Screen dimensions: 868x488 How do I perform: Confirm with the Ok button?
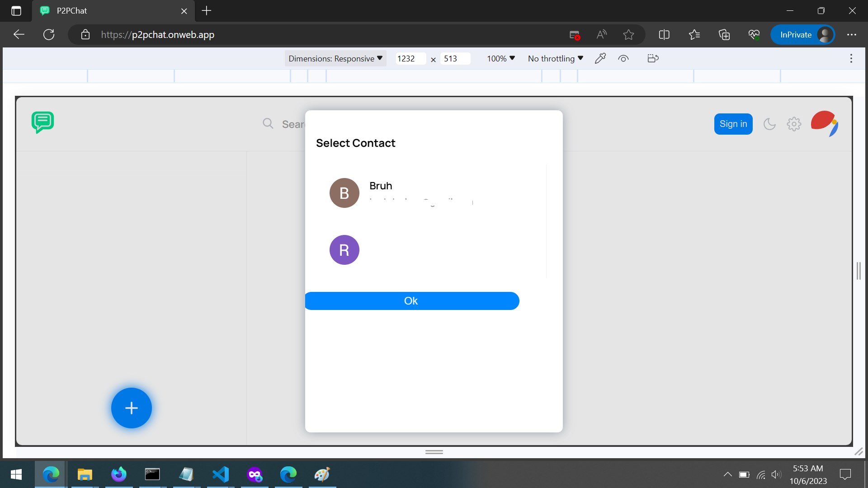[x=411, y=301]
